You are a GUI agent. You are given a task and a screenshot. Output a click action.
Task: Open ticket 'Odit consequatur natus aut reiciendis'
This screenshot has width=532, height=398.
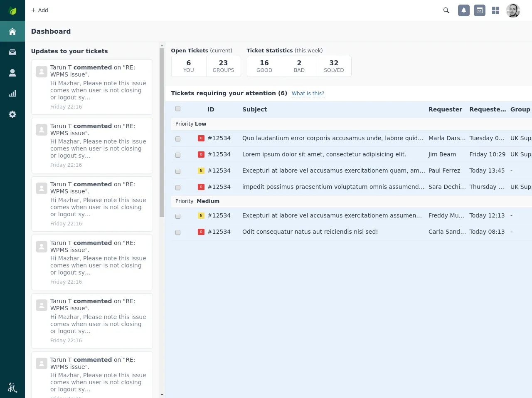tap(310, 232)
